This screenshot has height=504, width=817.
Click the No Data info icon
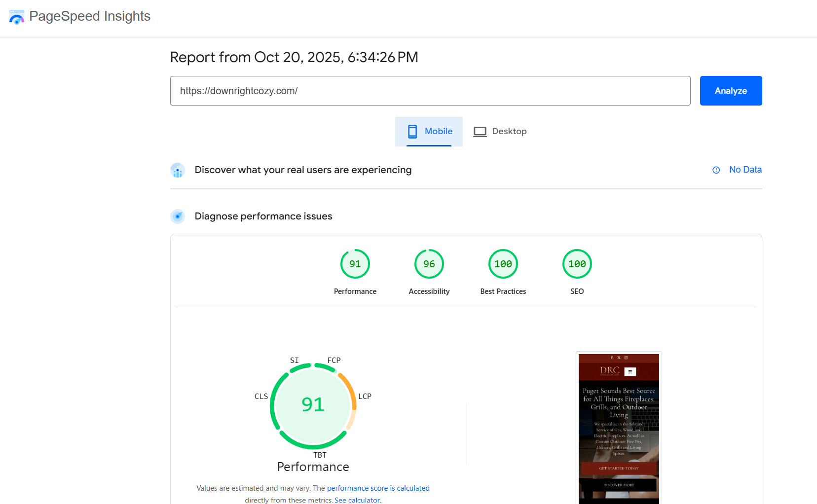point(716,170)
